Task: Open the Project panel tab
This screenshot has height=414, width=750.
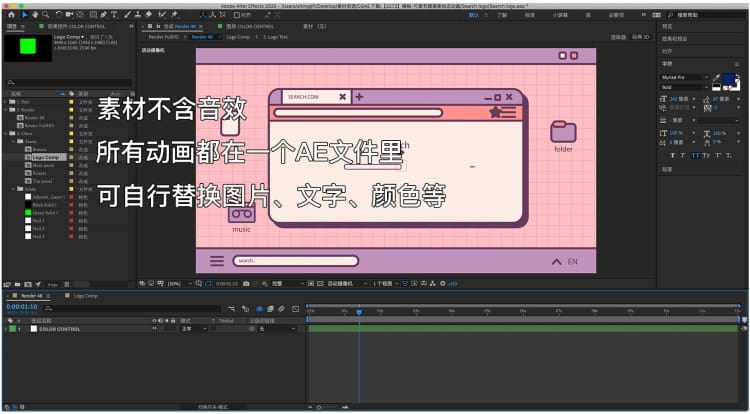Action: 12,26
